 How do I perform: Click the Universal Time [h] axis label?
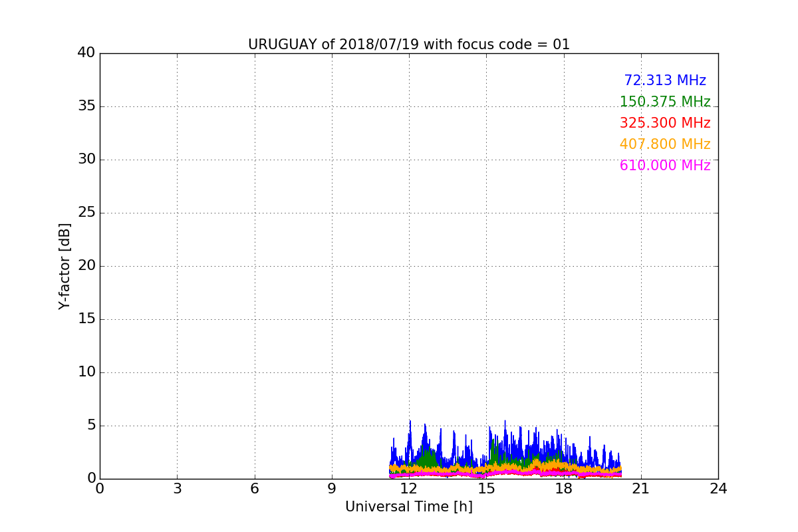click(409, 507)
